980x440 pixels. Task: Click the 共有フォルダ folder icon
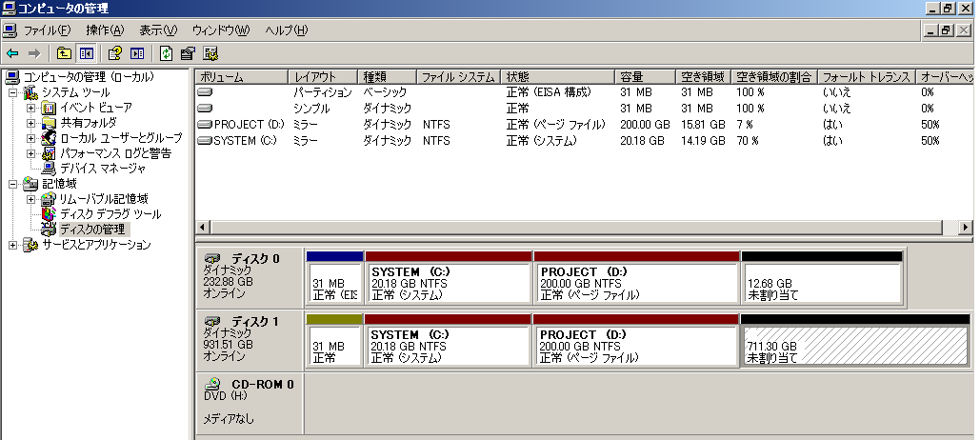pos(49,123)
